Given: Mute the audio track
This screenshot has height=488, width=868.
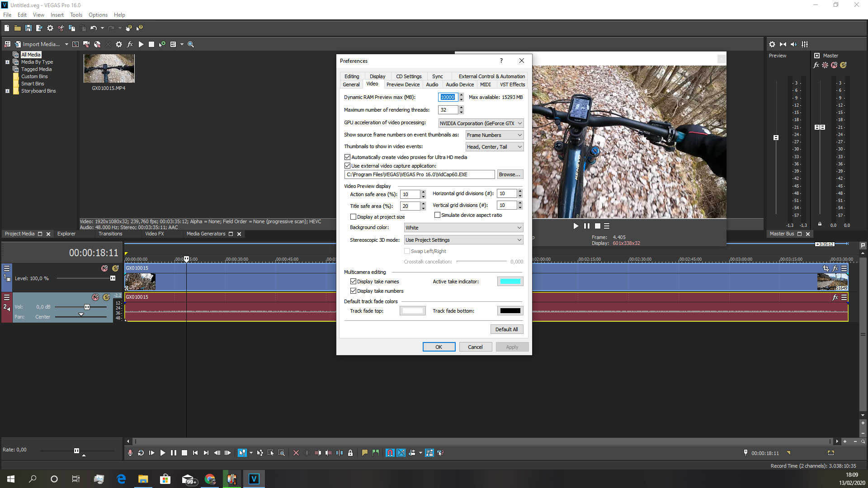Looking at the screenshot, I should [95, 297].
